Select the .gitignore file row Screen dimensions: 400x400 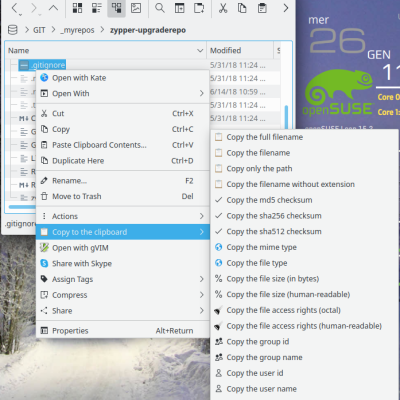42,65
